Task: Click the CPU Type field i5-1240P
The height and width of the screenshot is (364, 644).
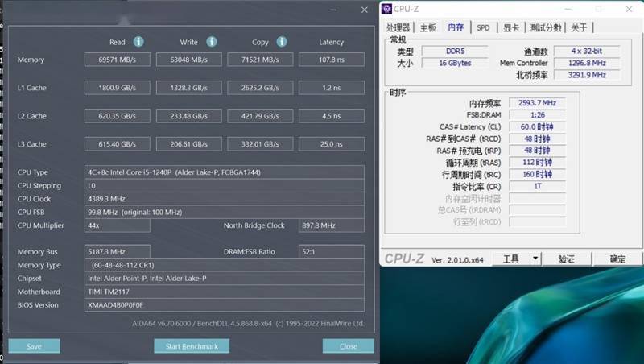Action: (x=225, y=172)
